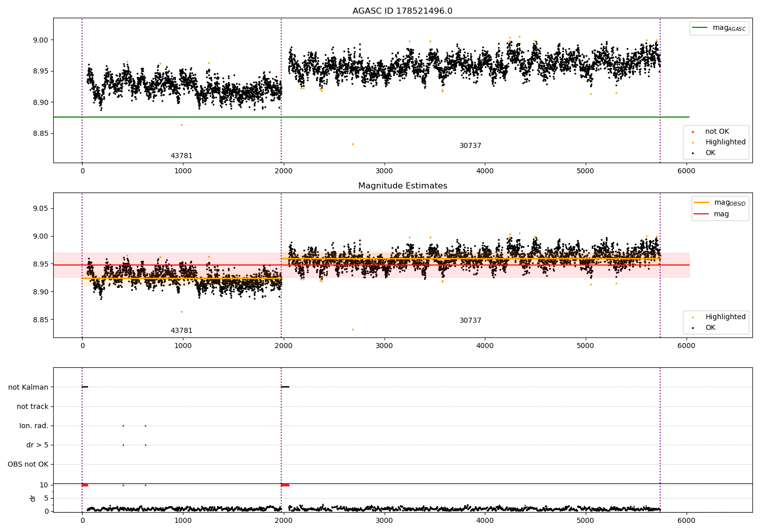
Task: Click the '30737' label in the top plot
Action: coord(470,146)
